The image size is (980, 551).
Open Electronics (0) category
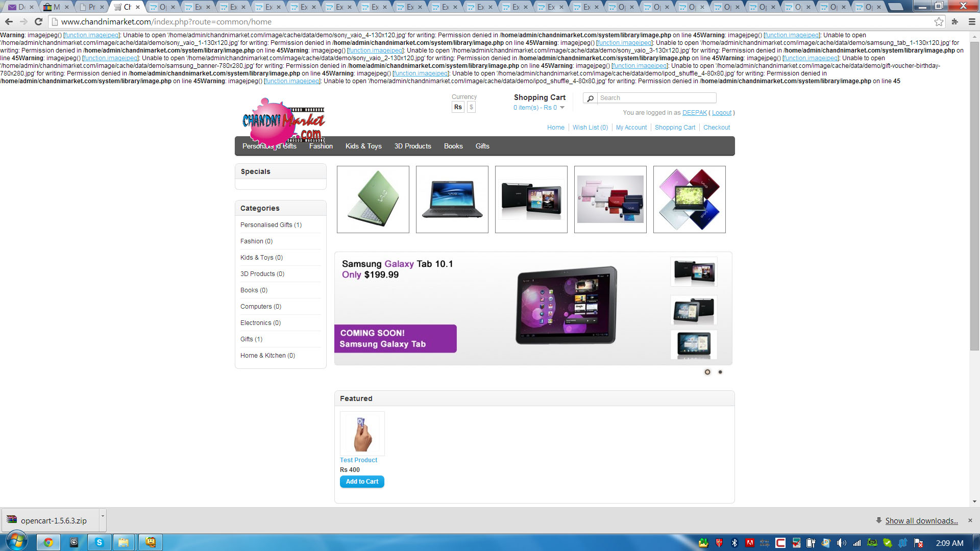click(x=260, y=323)
